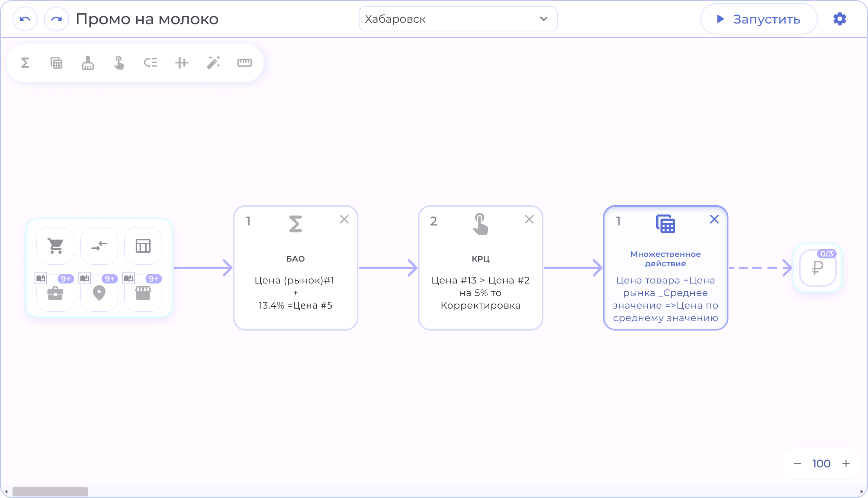Increase zoom with the plus button
The height and width of the screenshot is (498, 868).
pyautogui.click(x=846, y=463)
